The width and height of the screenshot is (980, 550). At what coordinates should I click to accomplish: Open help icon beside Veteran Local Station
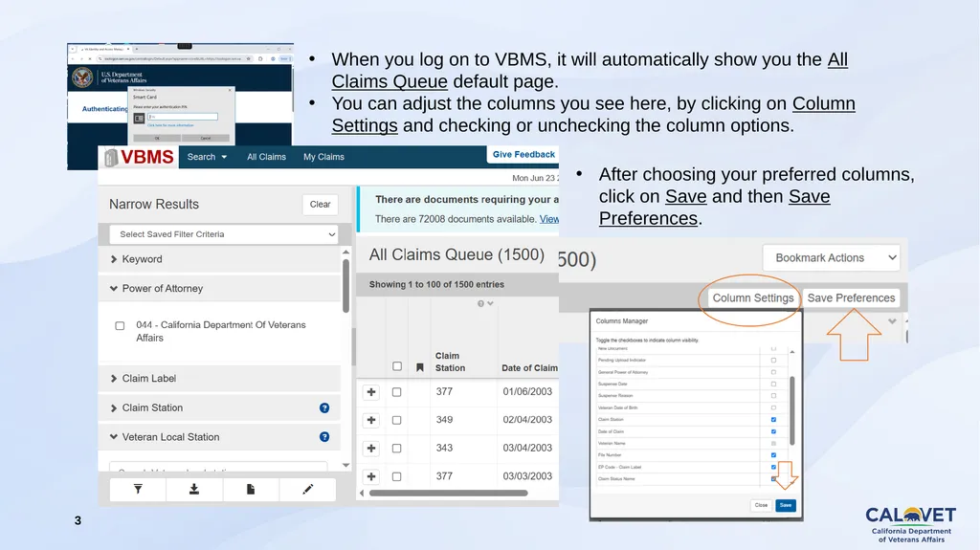click(x=324, y=437)
